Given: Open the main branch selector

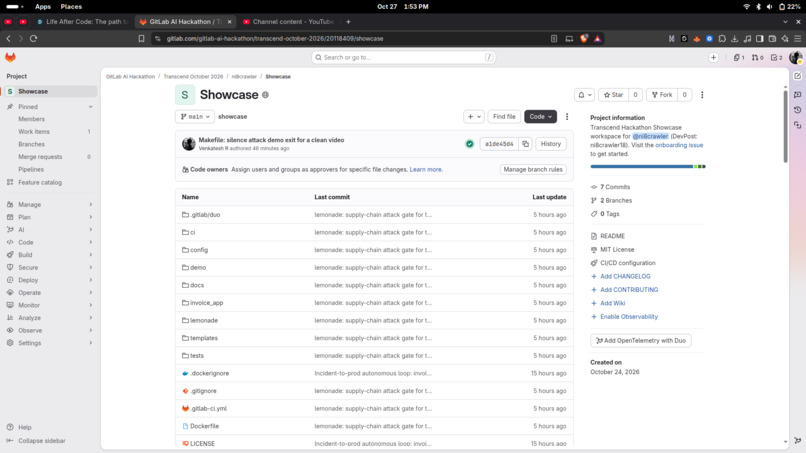Looking at the screenshot, I should click(195, 117).
